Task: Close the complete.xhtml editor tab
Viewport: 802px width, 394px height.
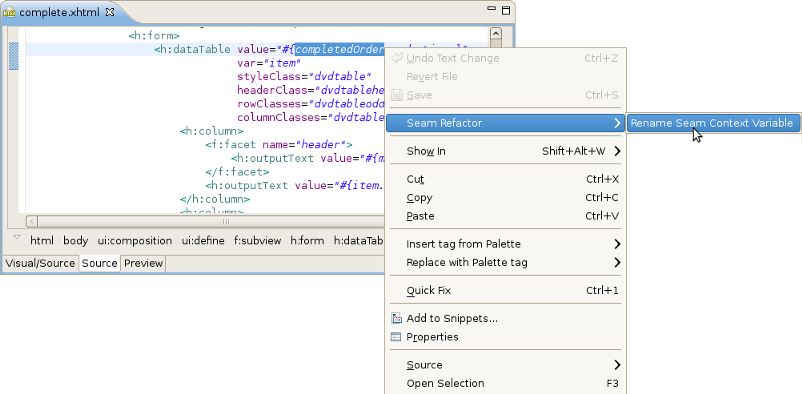Action: [109, 12]
